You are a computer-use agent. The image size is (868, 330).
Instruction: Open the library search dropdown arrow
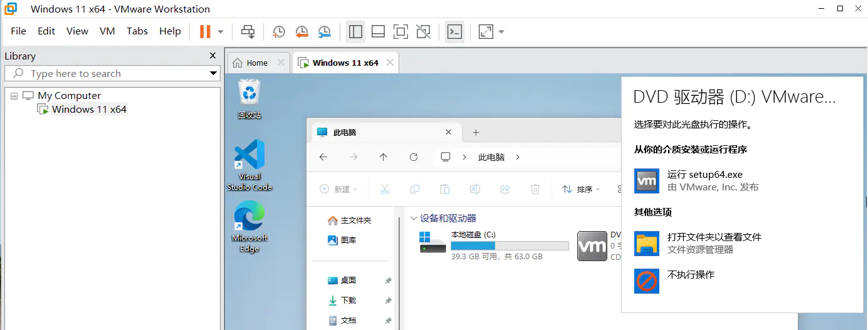[x=214, y=74]
